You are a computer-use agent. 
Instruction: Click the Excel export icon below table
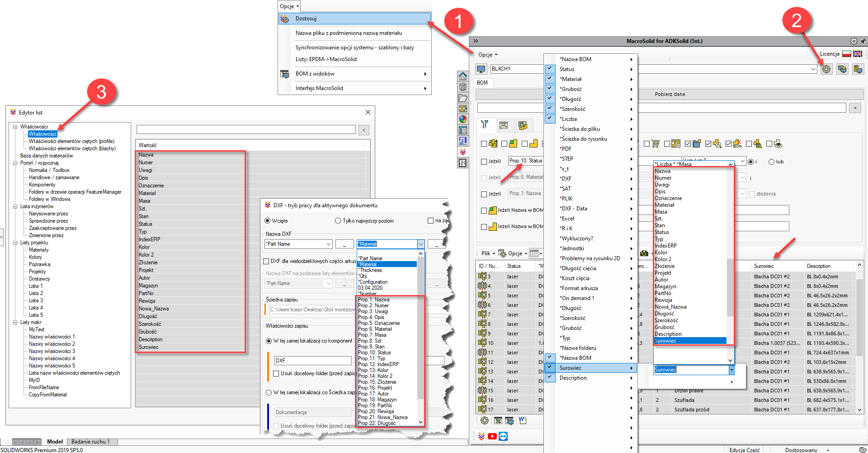[498, 420]
